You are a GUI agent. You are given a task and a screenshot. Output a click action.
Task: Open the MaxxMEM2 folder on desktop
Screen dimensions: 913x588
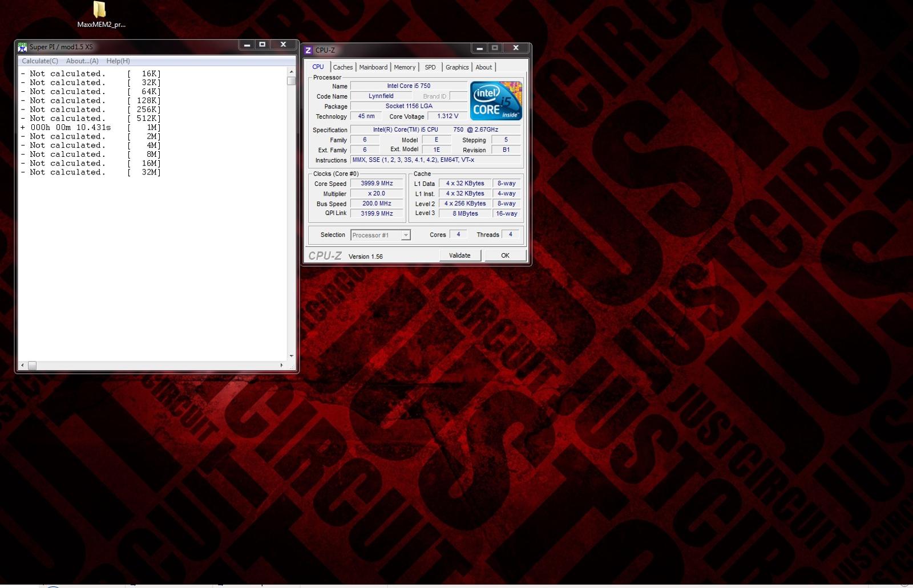[100, 14]
